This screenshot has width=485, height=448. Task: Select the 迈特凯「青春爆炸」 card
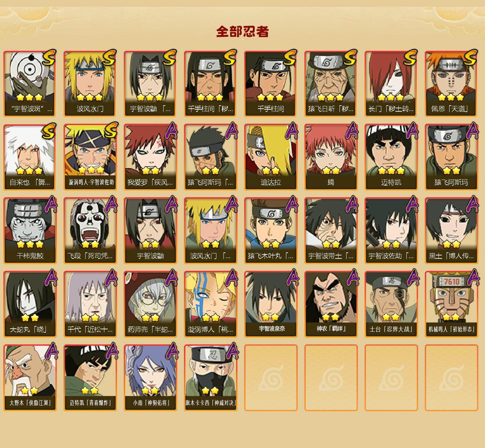[x=90, y=378]
